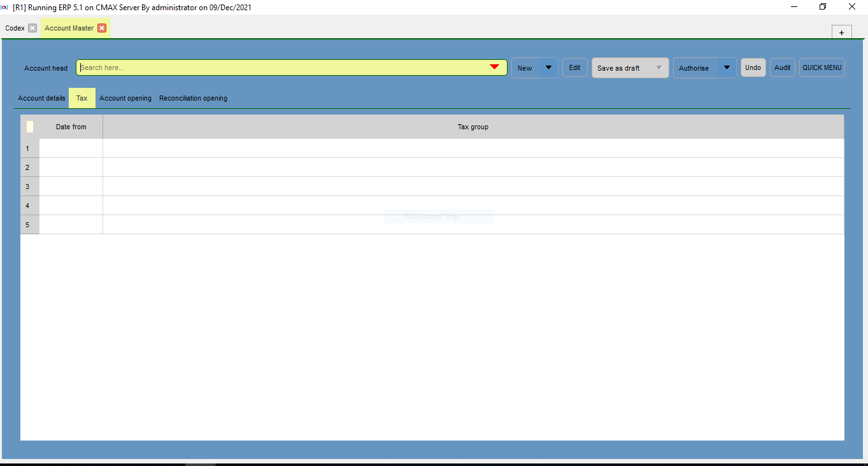Viewport: 868px width, 466px height.
Task: Select row 3 in the tax grid
Action: 29,186
